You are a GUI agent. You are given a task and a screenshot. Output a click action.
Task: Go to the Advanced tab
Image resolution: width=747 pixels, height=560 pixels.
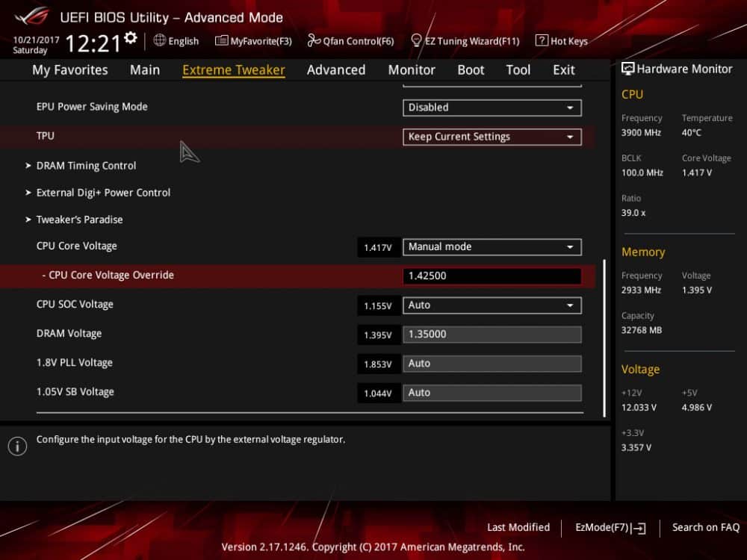(x=336, y=70)
